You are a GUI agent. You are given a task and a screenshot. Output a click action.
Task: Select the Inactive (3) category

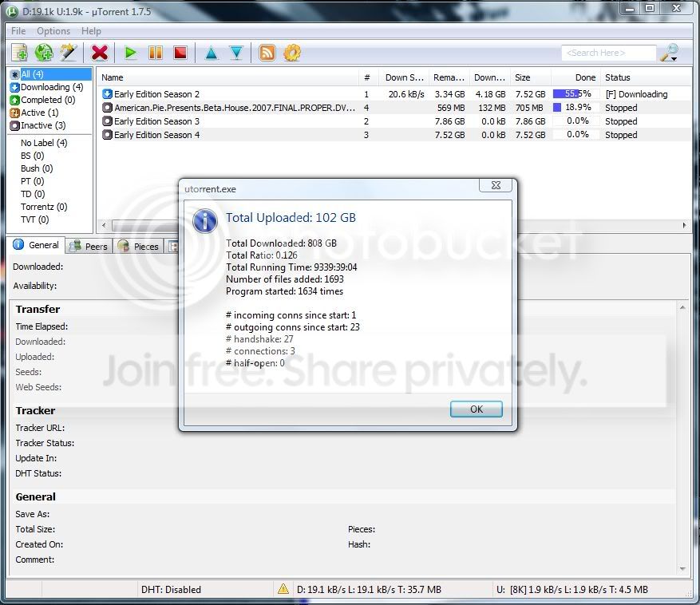[x=38, y=125]
